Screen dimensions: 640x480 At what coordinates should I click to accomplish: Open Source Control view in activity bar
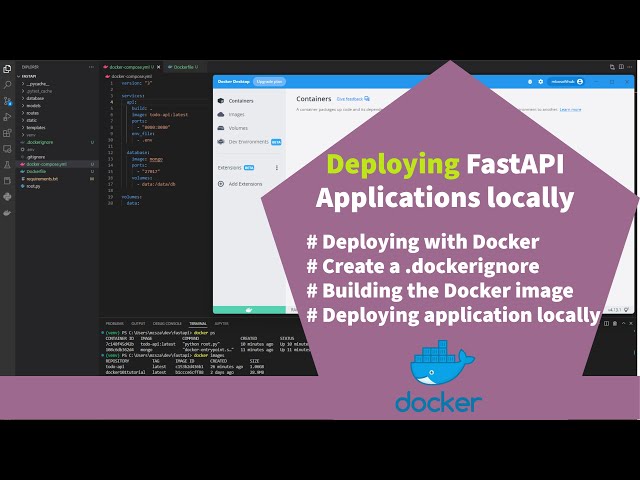[x=7, y=101]
